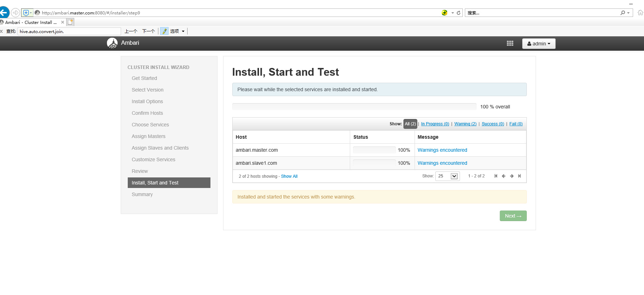Select Review wizard step

[140, 171]
